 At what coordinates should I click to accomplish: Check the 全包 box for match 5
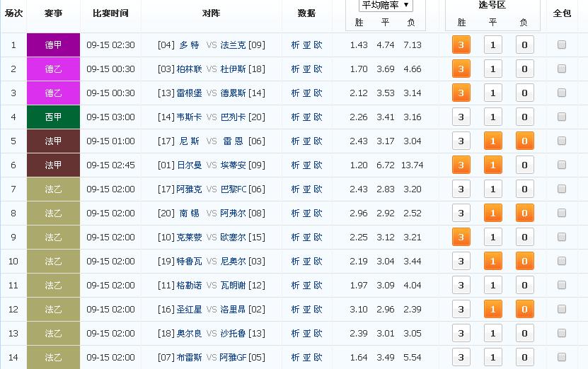[561, 141]
